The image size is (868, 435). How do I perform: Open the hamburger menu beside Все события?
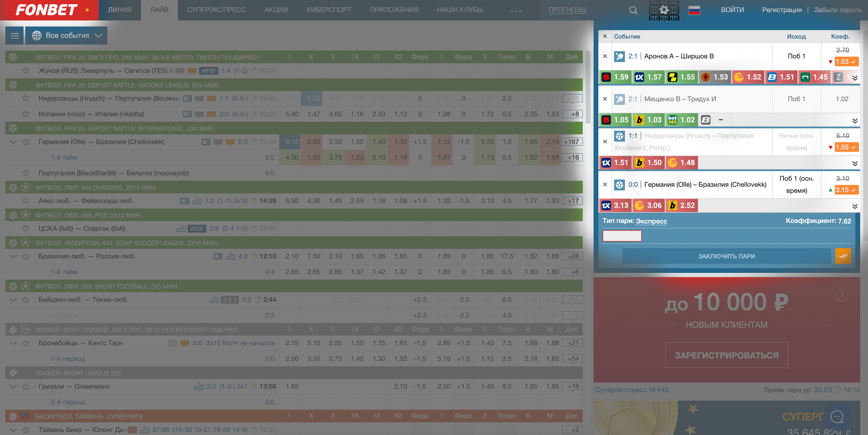pyautogui.click(x=14, y=35)
